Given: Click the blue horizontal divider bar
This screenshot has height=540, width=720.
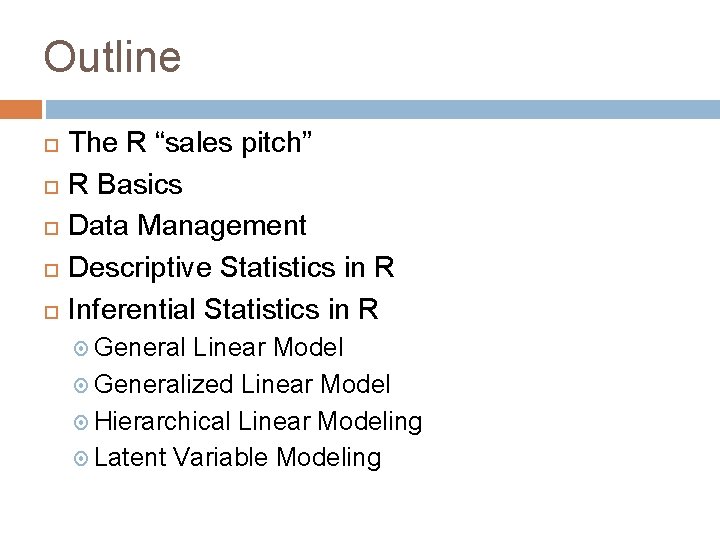Looking at the screenshot, I should click(x=381, y=109).
